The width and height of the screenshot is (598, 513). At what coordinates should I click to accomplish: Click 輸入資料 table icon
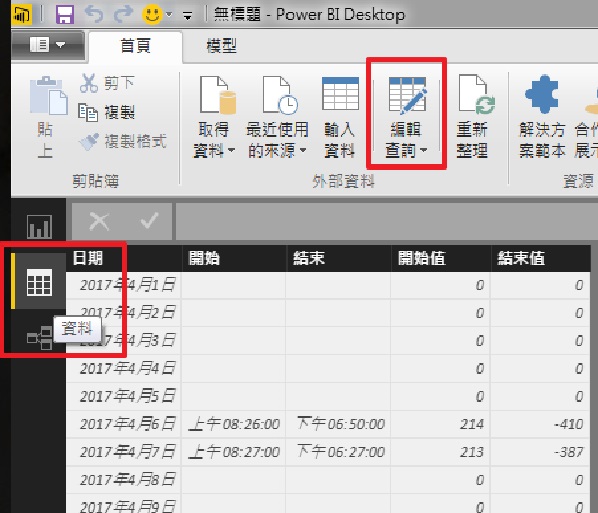[340, 117]
